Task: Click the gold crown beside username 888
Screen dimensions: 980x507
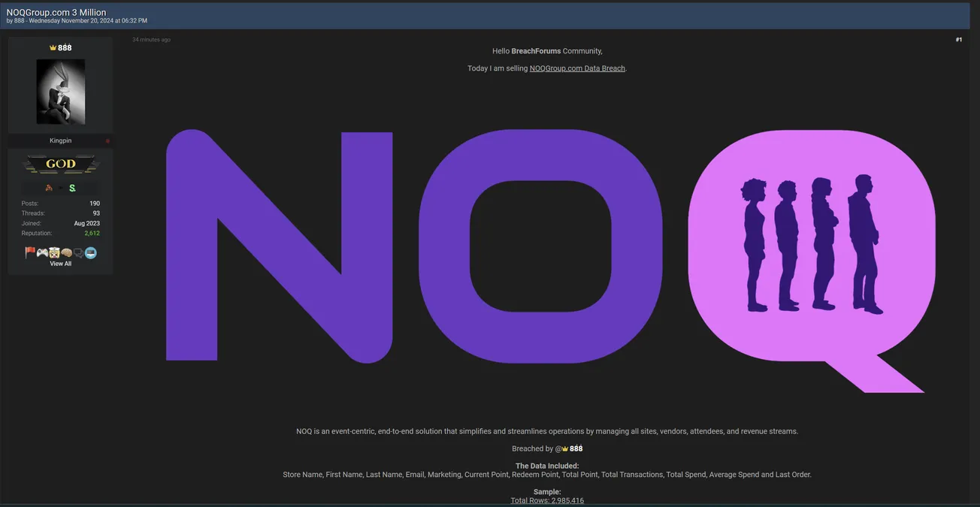Action: [x=53, y=48]
